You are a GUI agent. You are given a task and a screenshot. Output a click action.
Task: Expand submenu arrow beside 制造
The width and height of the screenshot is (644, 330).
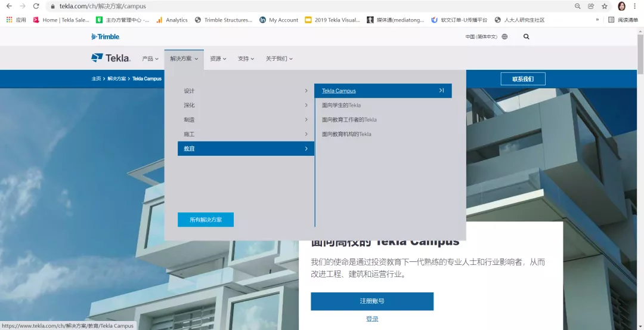coord(306,119)
